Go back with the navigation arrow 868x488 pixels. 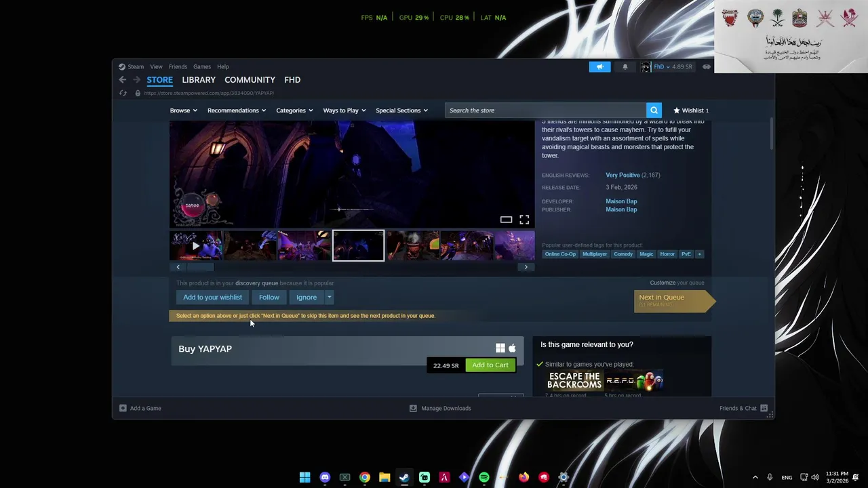coord(123,80)
